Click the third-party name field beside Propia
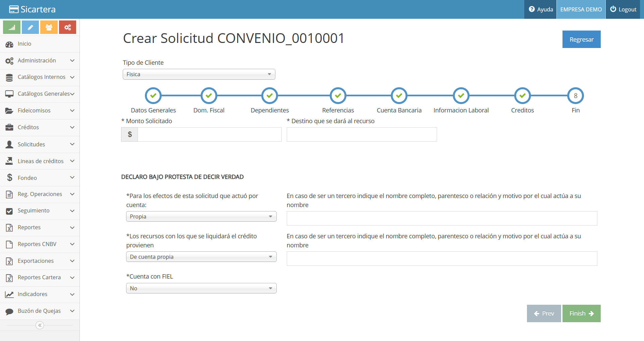Image resolution: width=644 pixels, height=341 pixels. [x=442, y=218]
